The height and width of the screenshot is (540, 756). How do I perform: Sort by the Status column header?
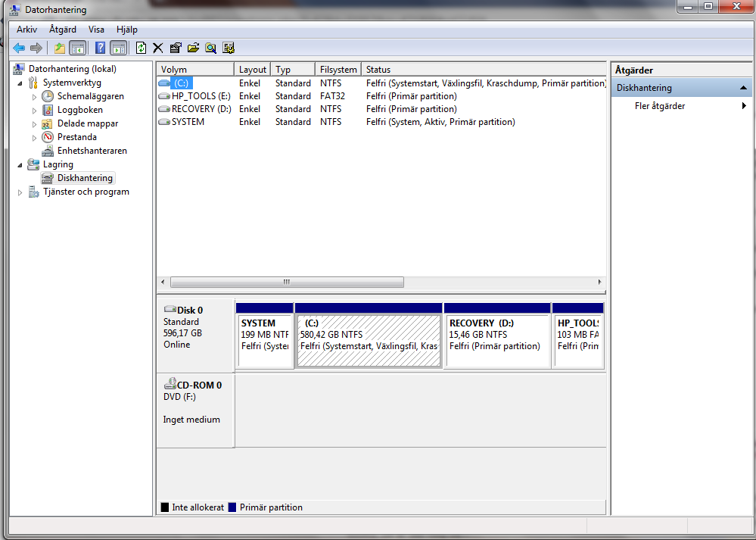484,70
